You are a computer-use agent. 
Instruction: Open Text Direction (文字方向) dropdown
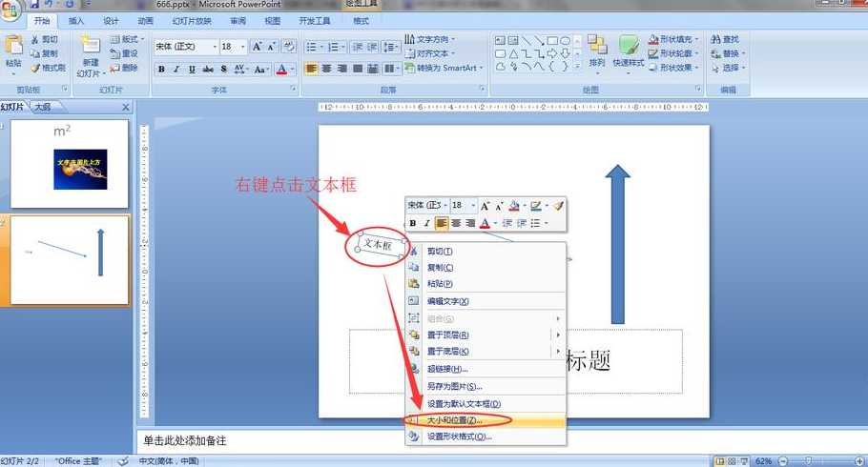coord(429,39)
